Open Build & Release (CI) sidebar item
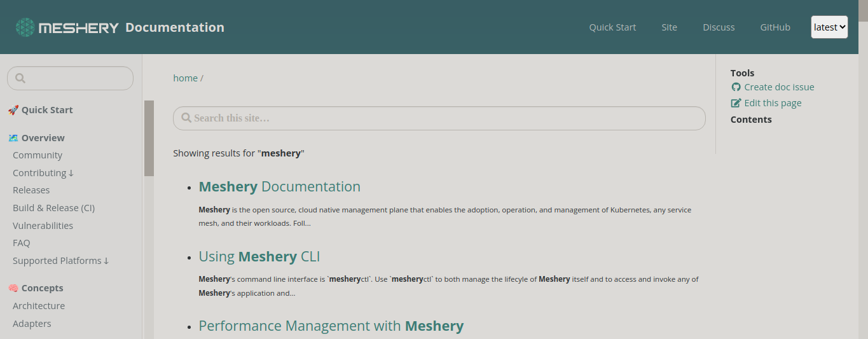This screenshot has width=868, height=339. pyautogui.click(x=53, y=208)
